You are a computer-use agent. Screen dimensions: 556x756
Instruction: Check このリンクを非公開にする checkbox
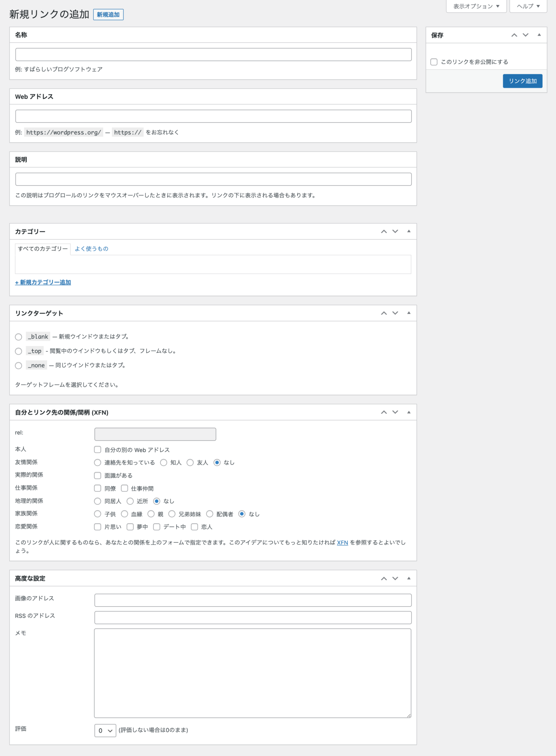434,62
